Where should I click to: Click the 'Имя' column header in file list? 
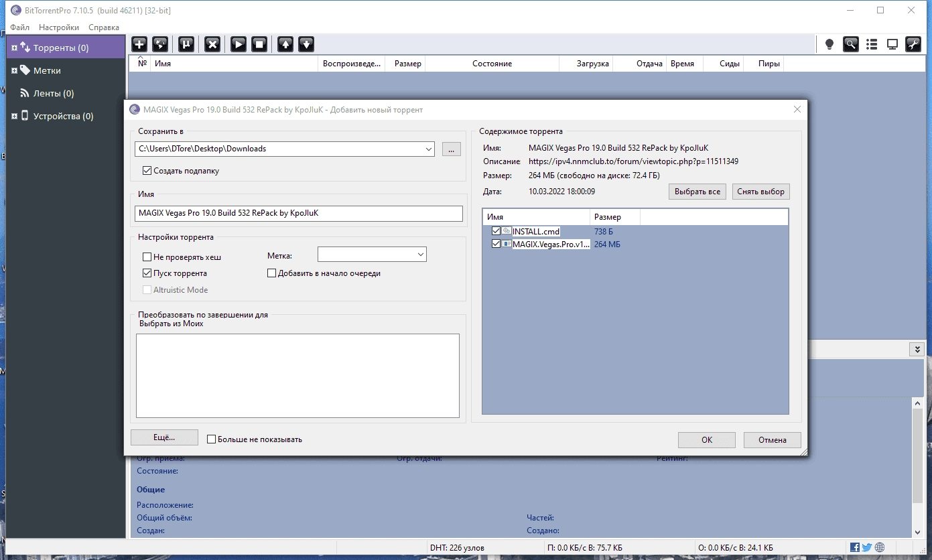(536, 217)
